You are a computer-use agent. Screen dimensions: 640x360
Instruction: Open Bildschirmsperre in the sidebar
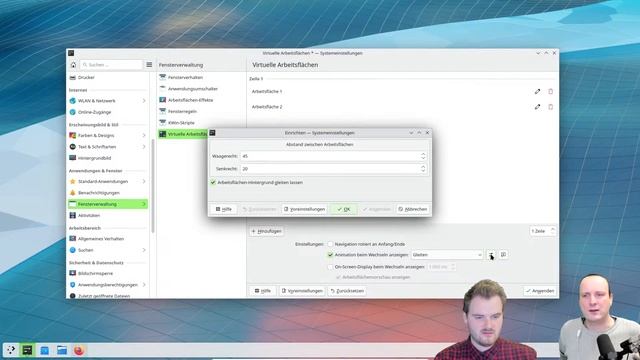108,273
